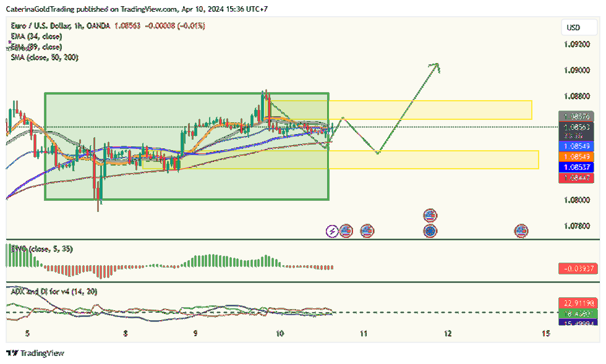
Task: Click the EWO (close, 5, 35) legend
Action: [42, 249]
